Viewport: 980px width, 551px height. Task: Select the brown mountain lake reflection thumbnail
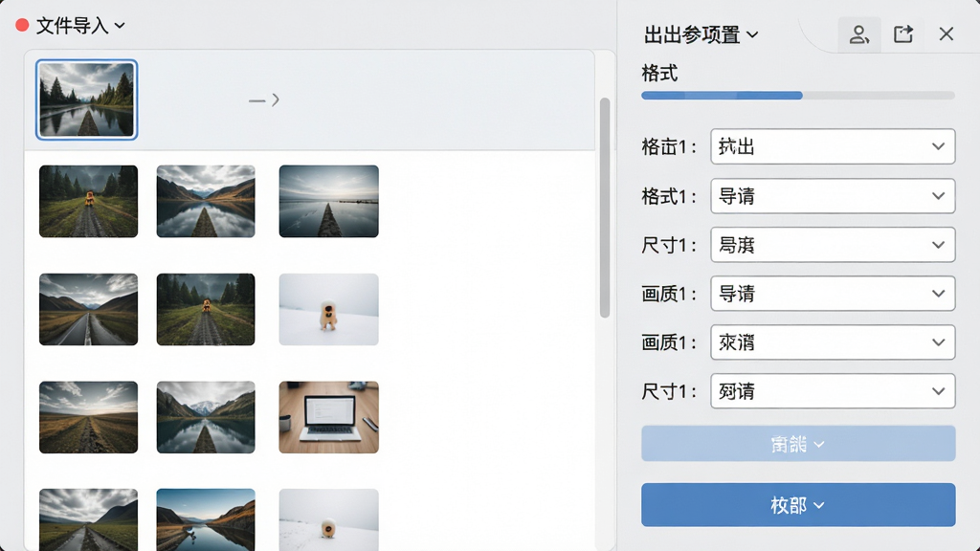(x=206, y=201)
